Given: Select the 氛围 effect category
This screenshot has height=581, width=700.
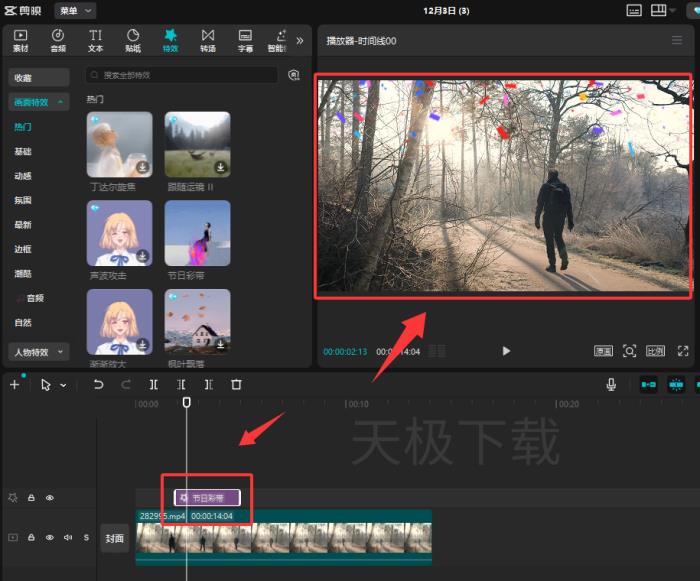Looking at the screenshot, I should (22, 200).
